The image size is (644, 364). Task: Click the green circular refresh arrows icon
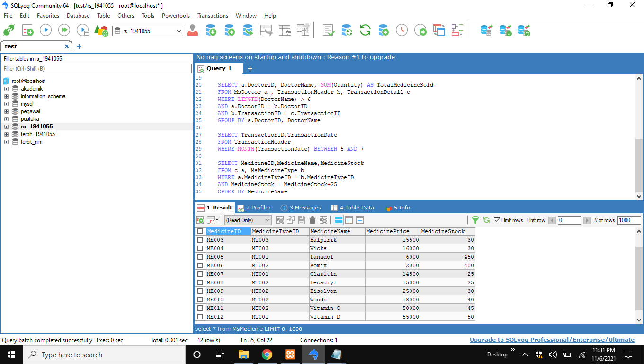pos(365,30)
